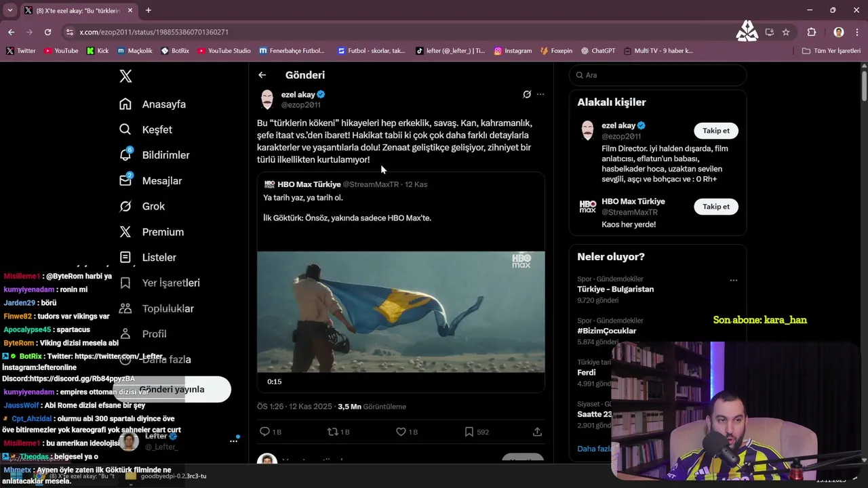Open YouTube Studio bookmark

click(224, 51)
